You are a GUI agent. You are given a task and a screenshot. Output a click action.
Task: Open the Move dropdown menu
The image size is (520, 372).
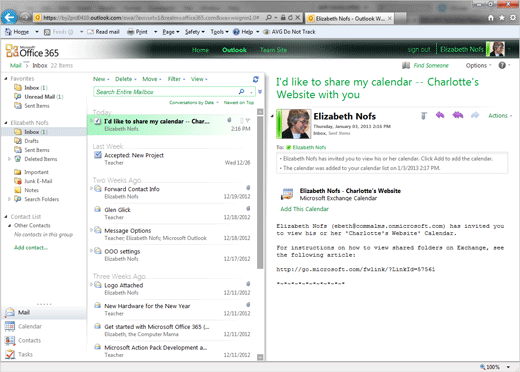coord(152,79)
